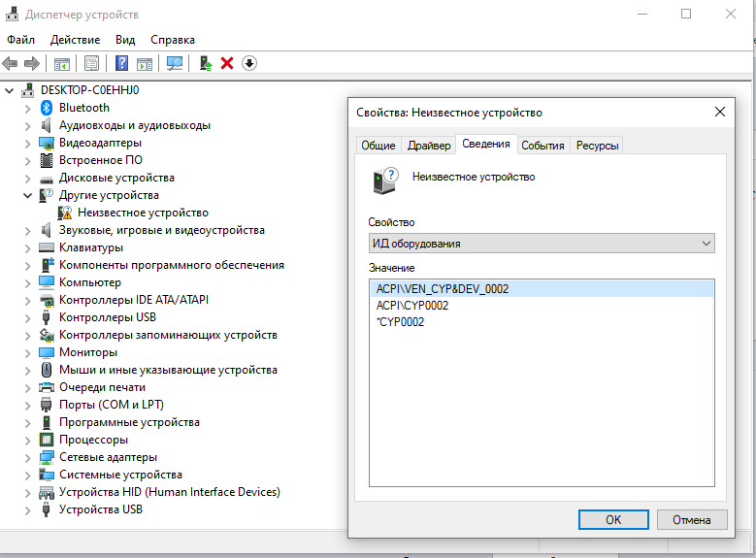Click the Back arrow toolbar icon
Image resolution: width=756 pixels, height=558 pixels.
point(10,63)
